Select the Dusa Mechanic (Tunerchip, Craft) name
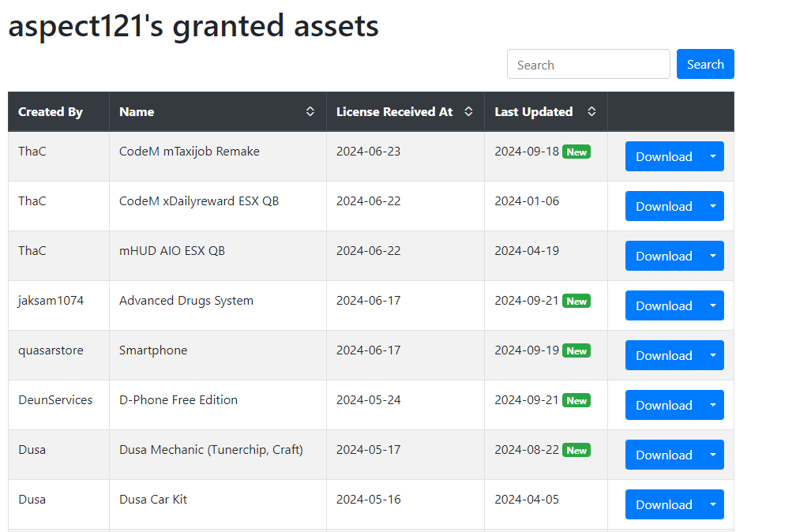796x532 pixels. [211, 450]
